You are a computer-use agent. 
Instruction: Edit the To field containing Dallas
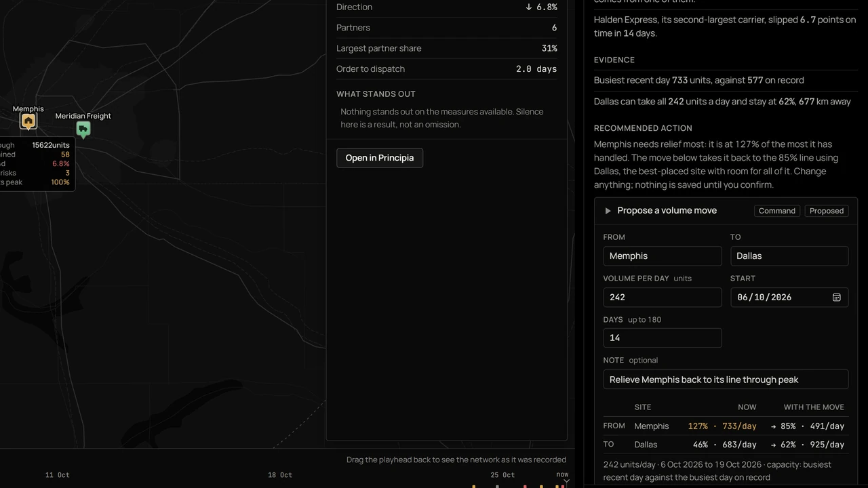point(789,256)
